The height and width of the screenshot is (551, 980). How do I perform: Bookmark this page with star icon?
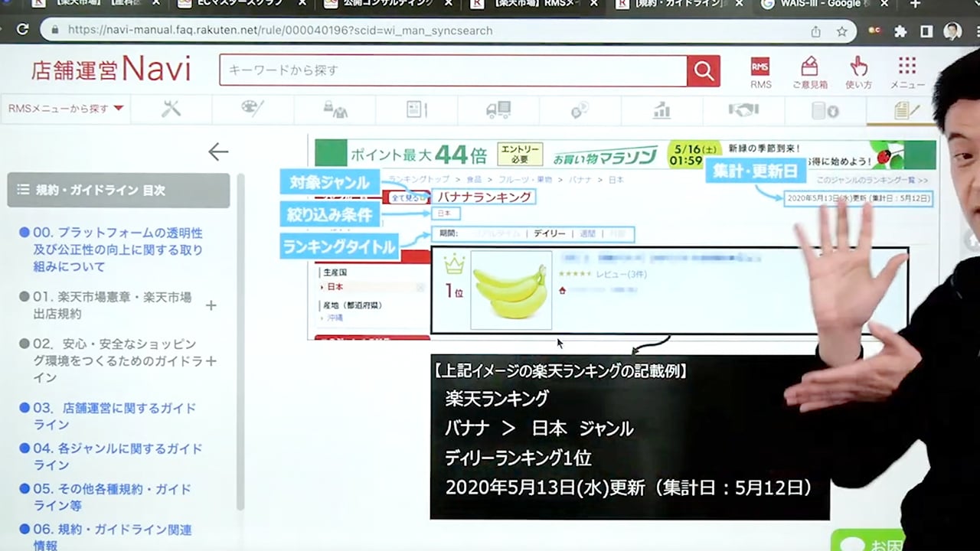tap(841, 31)
